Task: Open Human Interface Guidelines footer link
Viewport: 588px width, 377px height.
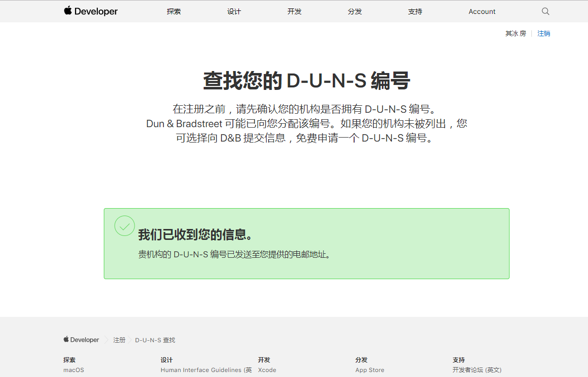Action: tap(206, 370)
